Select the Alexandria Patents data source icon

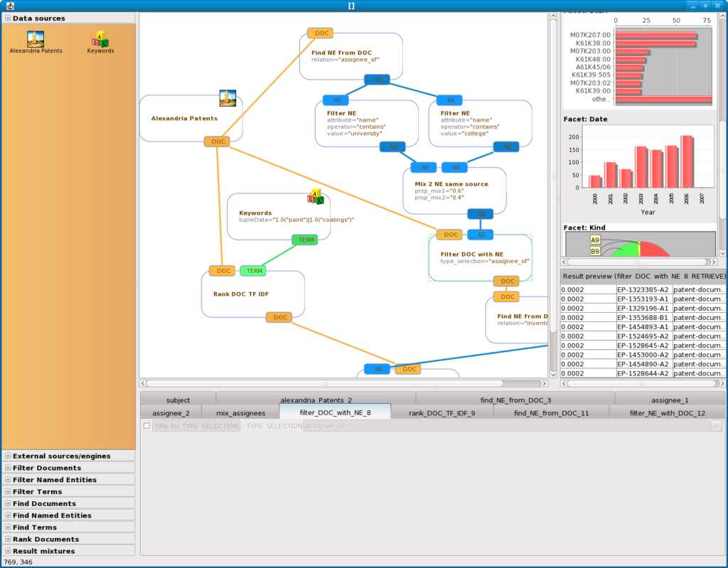[x=36, y=39]
